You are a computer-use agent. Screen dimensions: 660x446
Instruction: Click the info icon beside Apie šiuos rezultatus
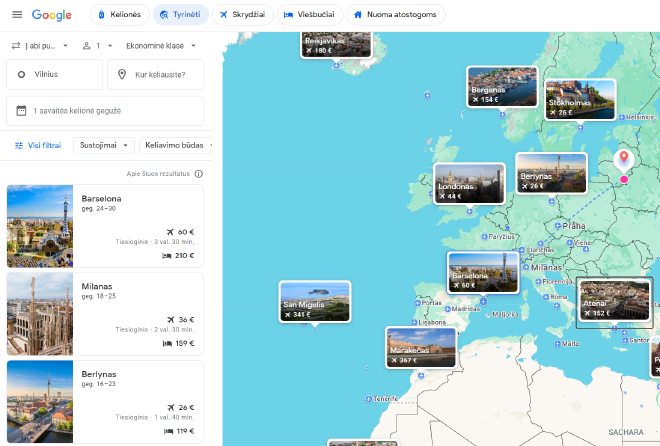pyautogui.click(x=199, y=174)
